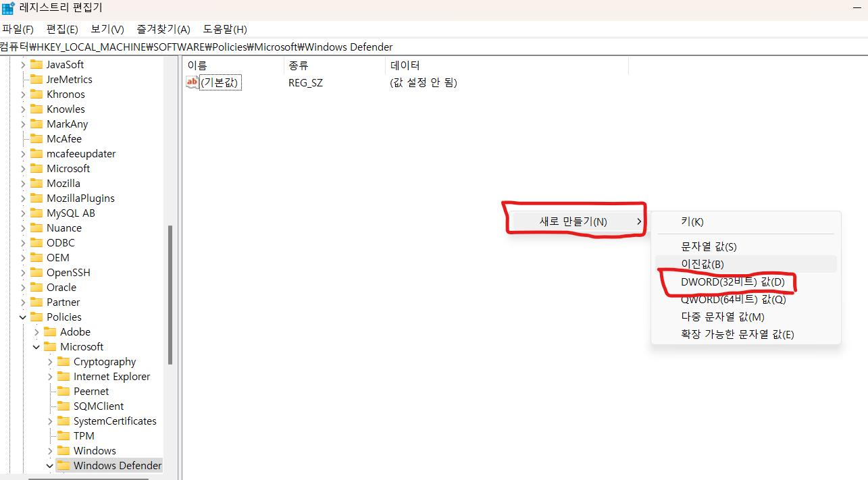This screenshot has height=480, width=868.
Task: Click the registry path address bar
Action: click(434, 47)
